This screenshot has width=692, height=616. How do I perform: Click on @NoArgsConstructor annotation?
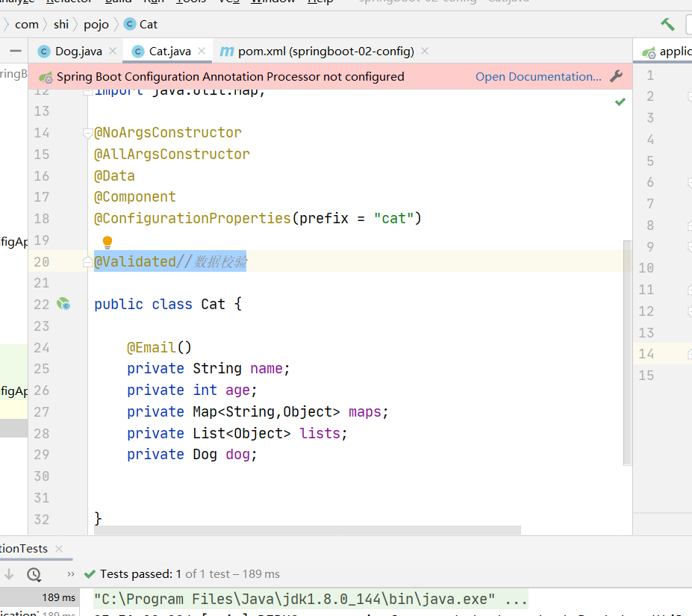pyautogui.click(x=168, y=132)
